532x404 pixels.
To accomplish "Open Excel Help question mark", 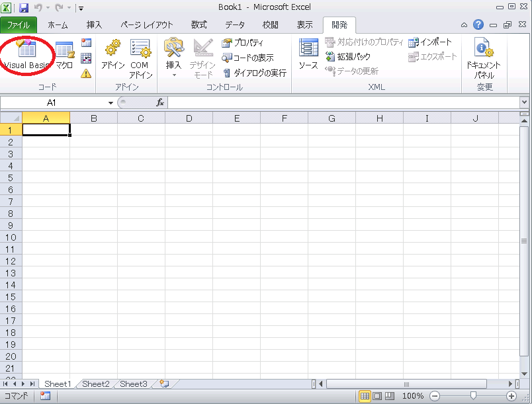I will point(478,24).
